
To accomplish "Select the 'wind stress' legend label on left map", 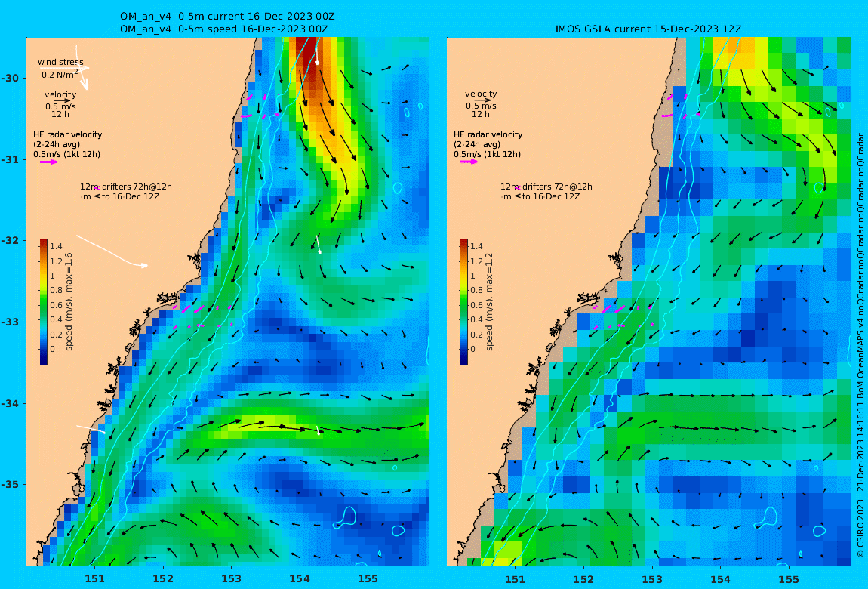I will pos(60,62).
